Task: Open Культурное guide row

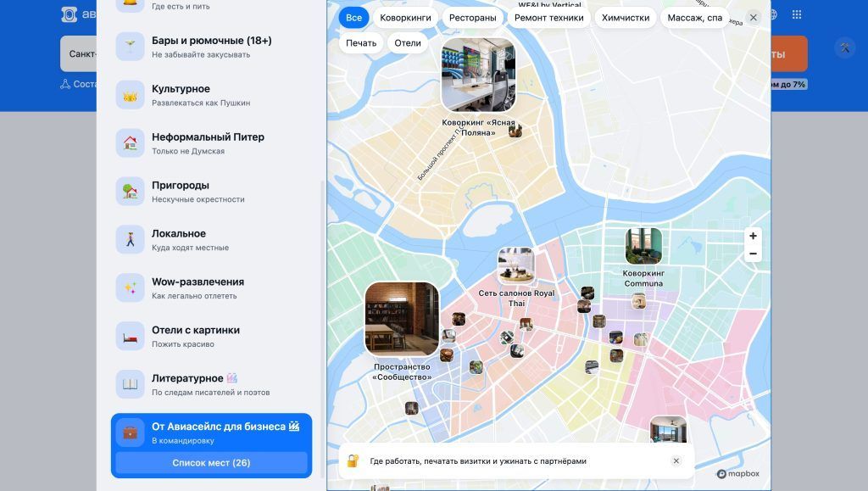Action: pos(211,95)
